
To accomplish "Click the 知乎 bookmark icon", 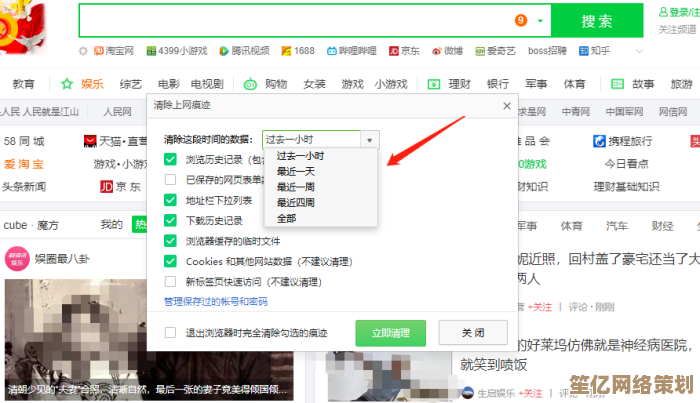I will click(583, 50).
